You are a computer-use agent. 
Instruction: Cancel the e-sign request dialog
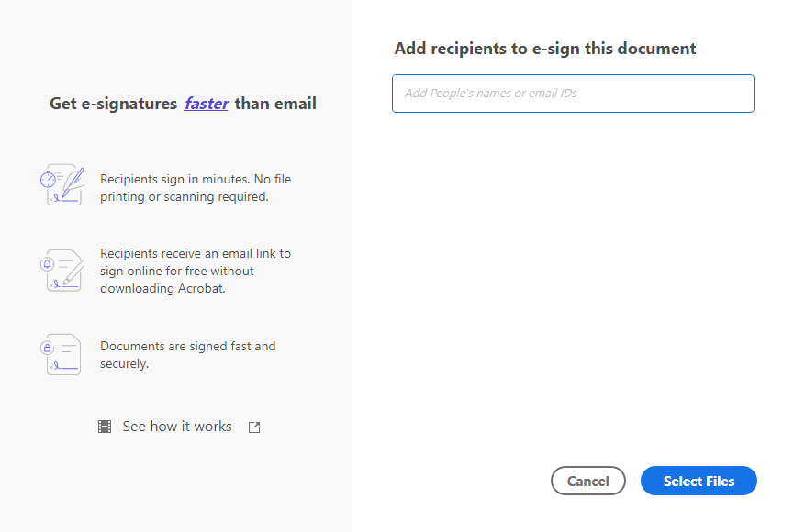(587, 481)
